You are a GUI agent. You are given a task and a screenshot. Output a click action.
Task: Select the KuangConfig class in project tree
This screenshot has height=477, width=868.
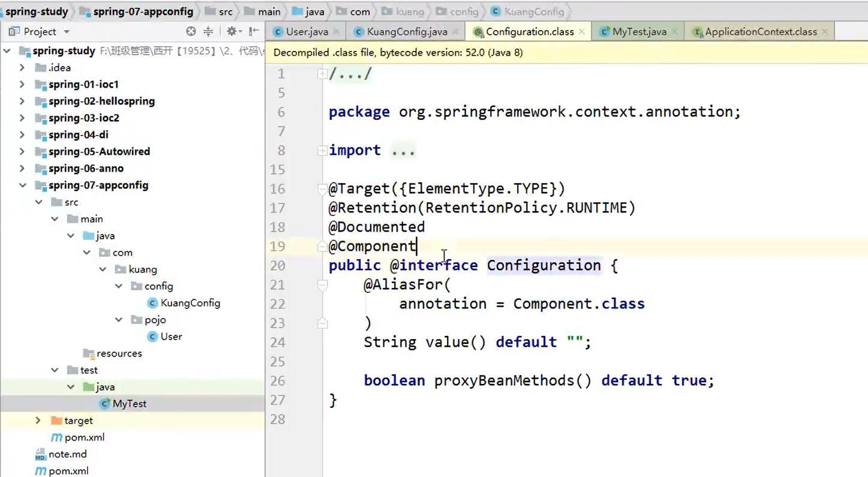click(190, 303)
